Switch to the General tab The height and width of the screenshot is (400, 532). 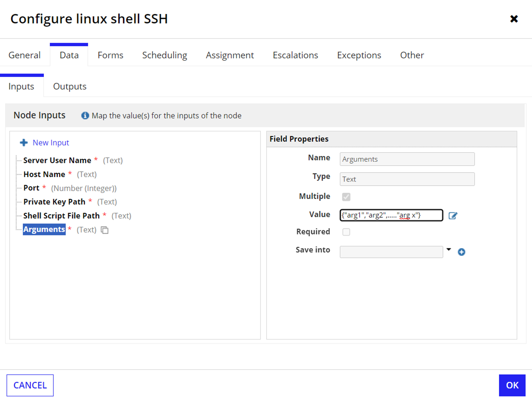click(25, 55)
